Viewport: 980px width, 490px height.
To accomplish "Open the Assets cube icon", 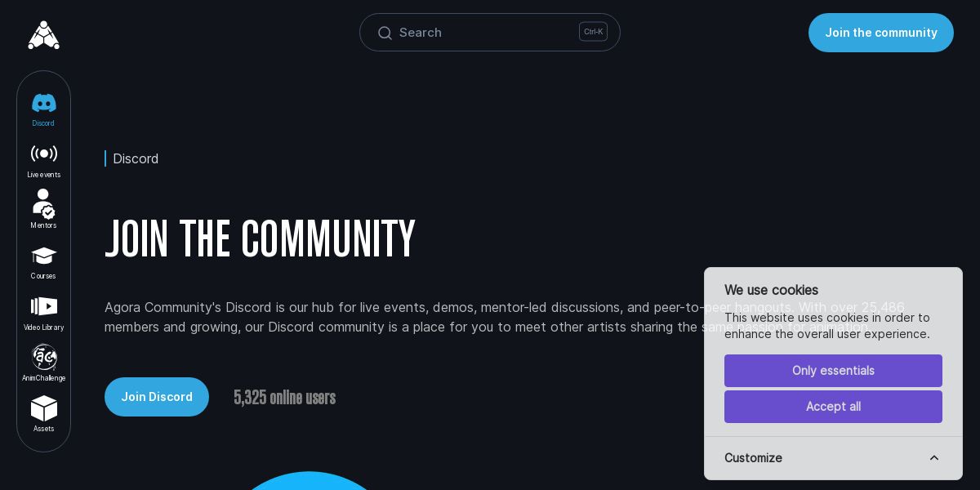I will tap(43, 408).
